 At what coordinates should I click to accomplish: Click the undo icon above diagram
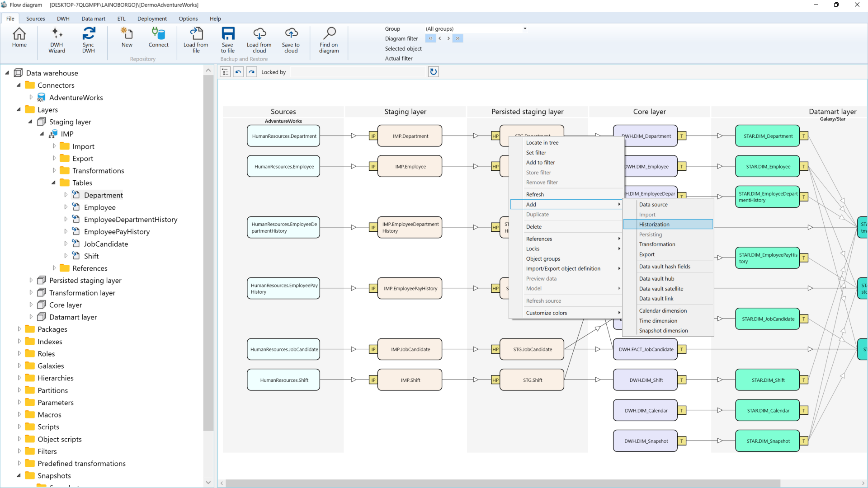238,72
